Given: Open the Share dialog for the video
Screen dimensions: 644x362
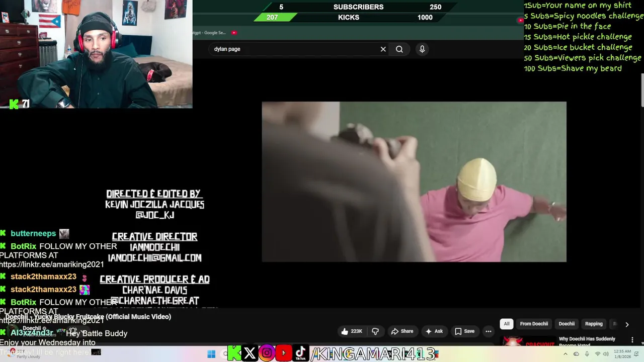Looking at the screenshot, I should tap(402, 331).
